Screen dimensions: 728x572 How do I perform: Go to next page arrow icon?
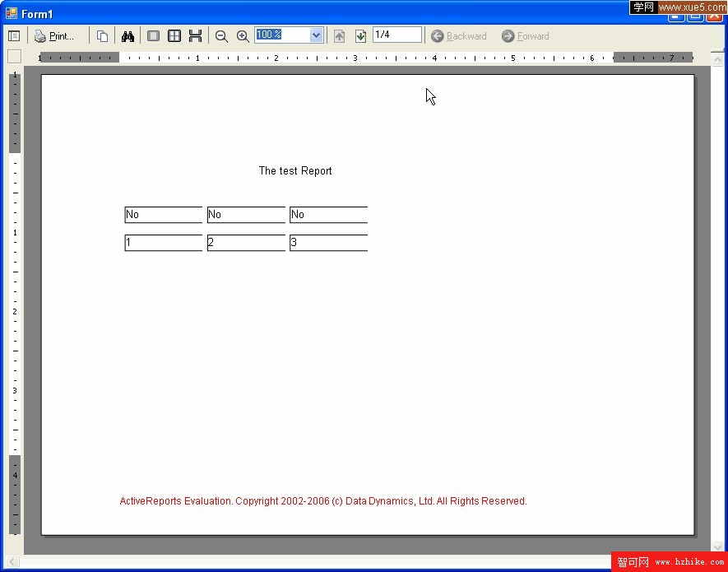tap(361, 35)
